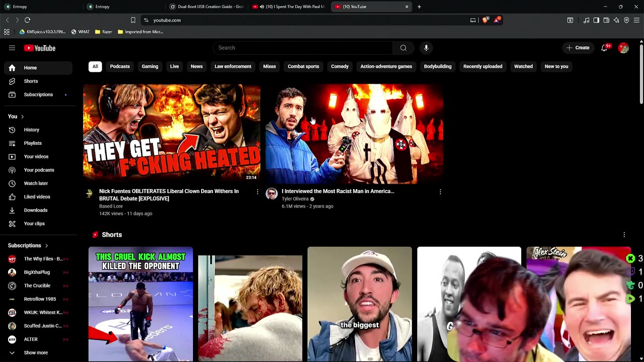The image size is (644, 362).
Task: Open the They Get Heated video thumbnail
Action: 172,133
